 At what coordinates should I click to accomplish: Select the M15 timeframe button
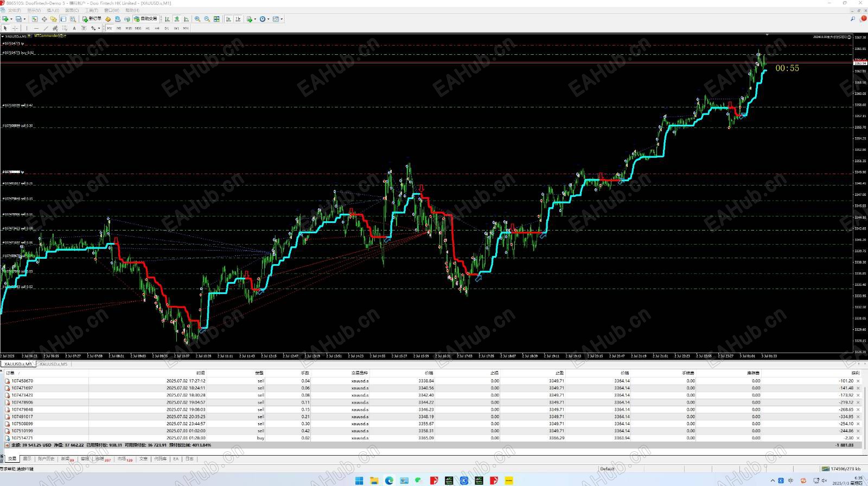tap(129, 28)
